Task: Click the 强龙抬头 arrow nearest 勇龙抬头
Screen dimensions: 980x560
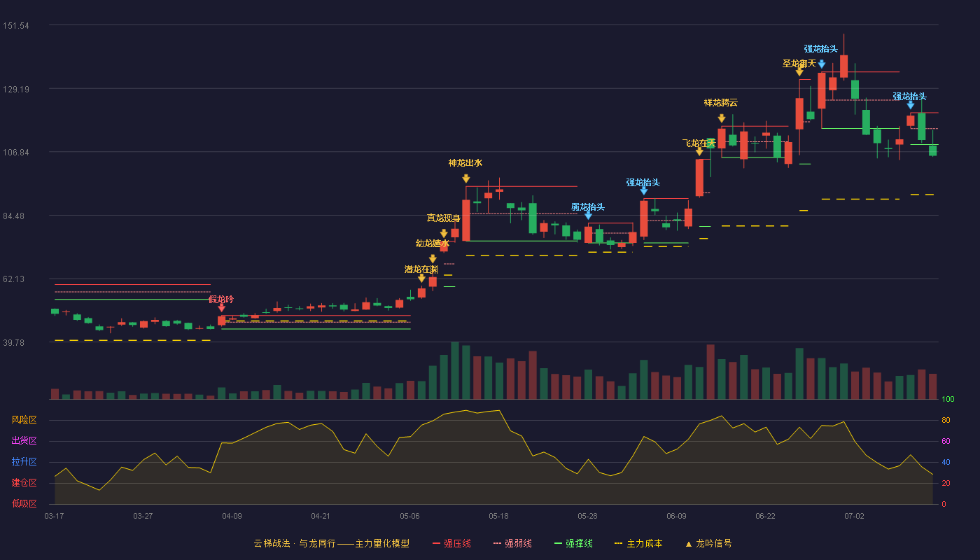Action: click(644, 190)
